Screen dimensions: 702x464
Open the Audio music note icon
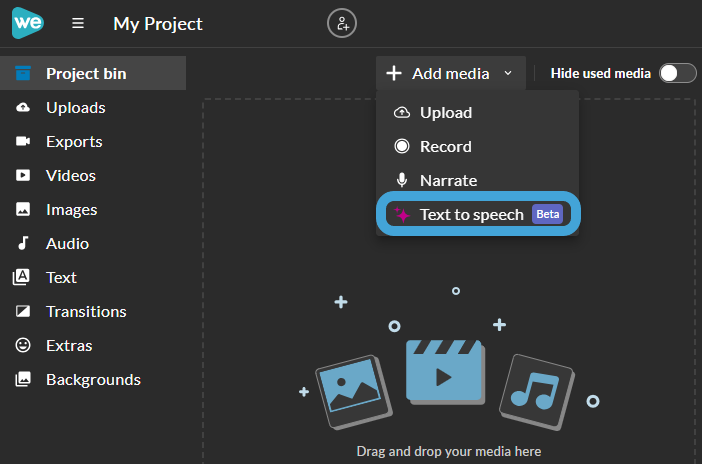point(23,243)
